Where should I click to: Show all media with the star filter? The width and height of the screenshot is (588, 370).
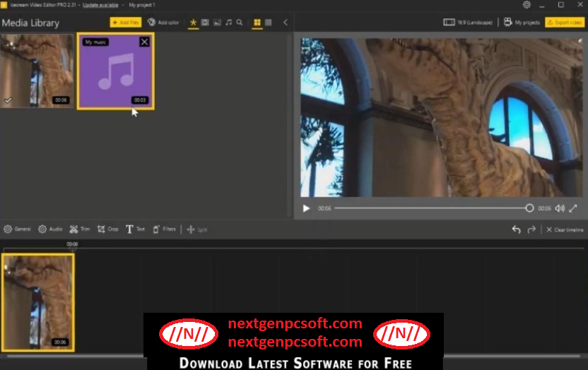[193, 23]
